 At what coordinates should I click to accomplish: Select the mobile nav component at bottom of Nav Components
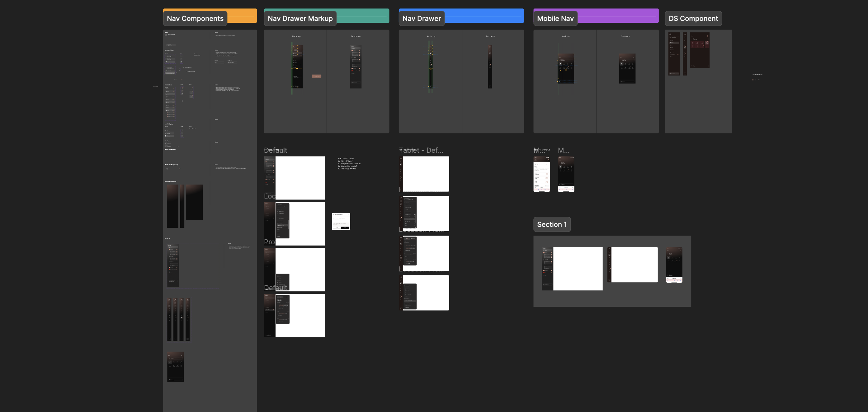176,367
